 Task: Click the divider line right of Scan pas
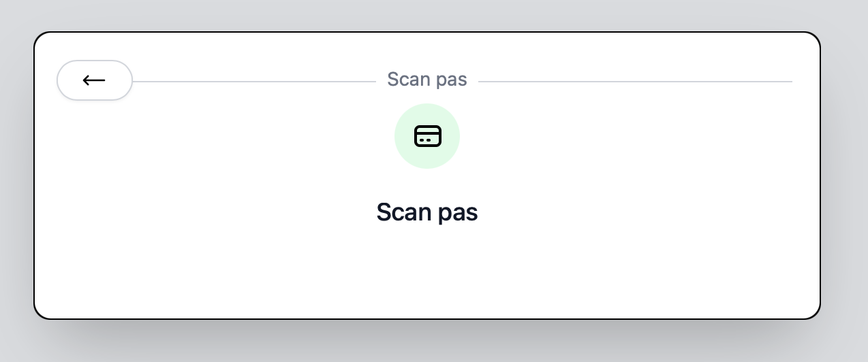[x=635, y=82]
